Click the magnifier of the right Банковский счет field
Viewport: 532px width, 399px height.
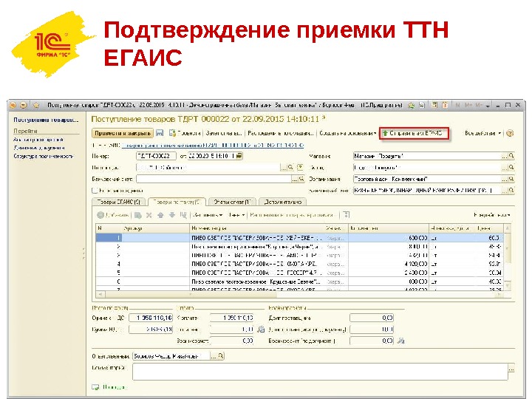(x=511, y=191)
